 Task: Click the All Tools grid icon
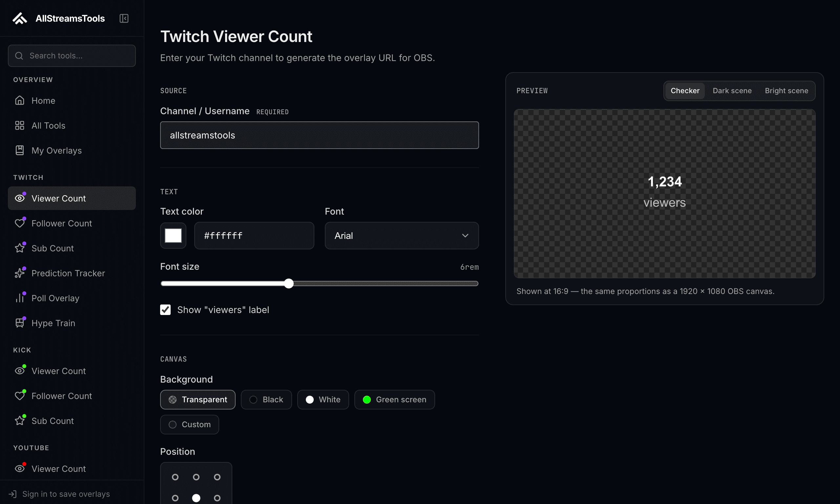tap(20, 125)
